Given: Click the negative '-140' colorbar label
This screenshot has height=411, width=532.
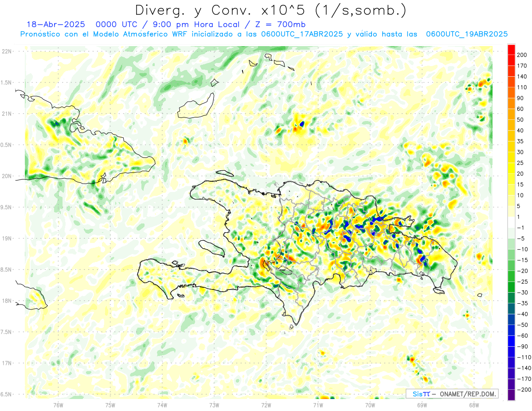Looking at the screenshot, I should pos(524,368).
